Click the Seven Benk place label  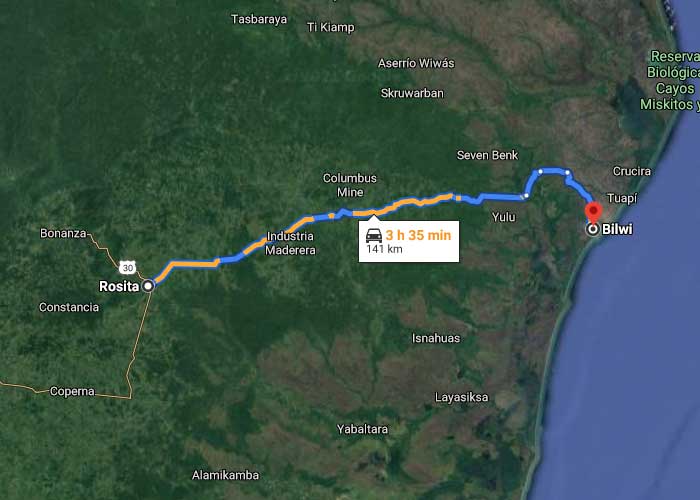pos(487,155)
